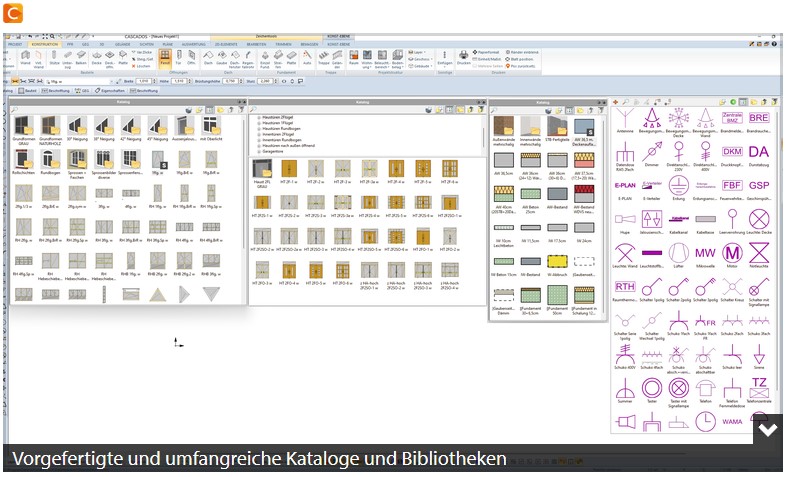Insert the Antenne electrical symbol

625,121
